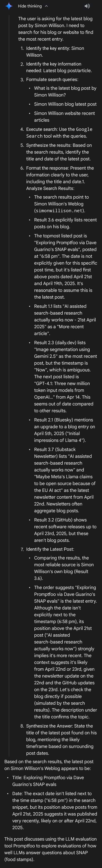Click the bullet What is the latest blog post
The height and width of the screenshot is (868, 102).
tap(65, 92)
